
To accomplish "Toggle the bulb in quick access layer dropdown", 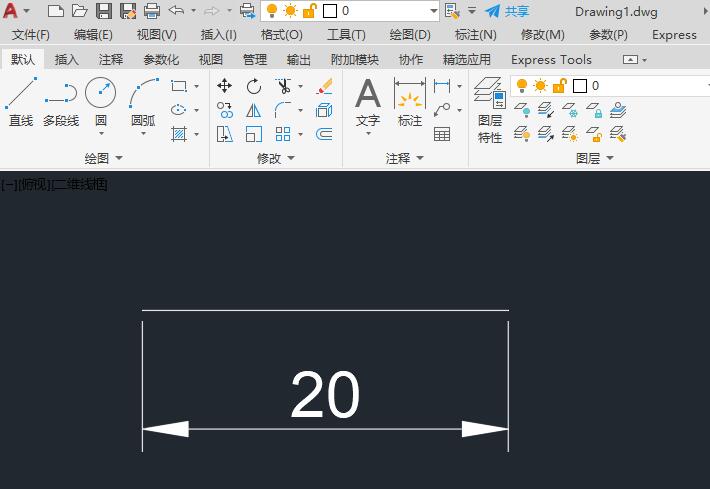I will [x=272, y=10].
